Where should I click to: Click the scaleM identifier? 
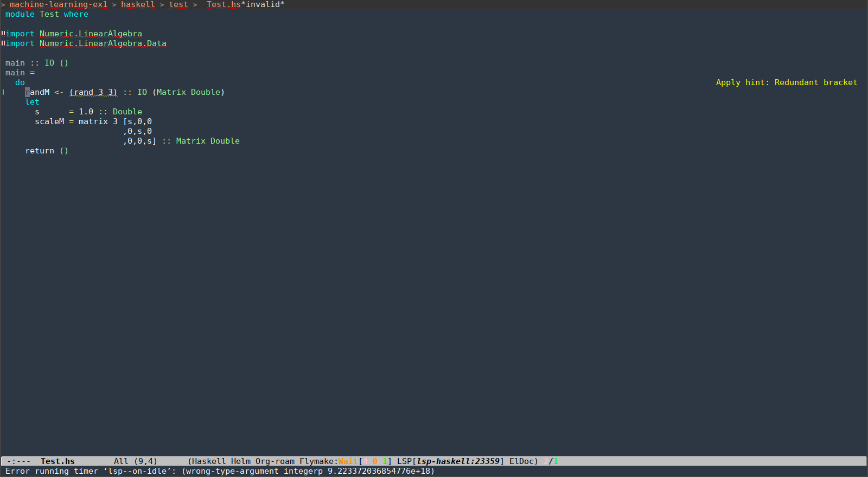(49, 121)
